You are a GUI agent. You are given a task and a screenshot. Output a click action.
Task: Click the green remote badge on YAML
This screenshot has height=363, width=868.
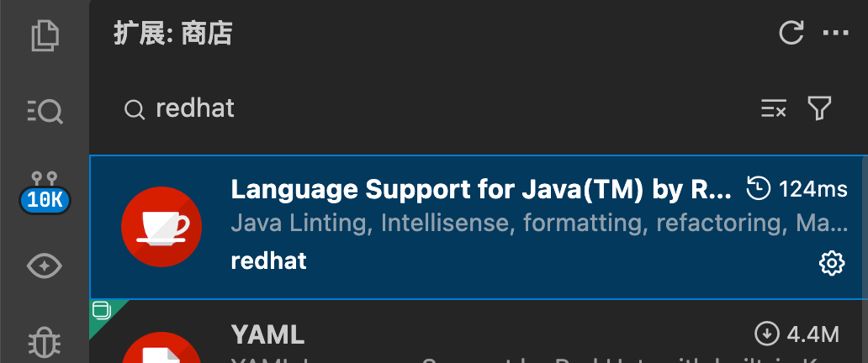[x=102, y=311]
